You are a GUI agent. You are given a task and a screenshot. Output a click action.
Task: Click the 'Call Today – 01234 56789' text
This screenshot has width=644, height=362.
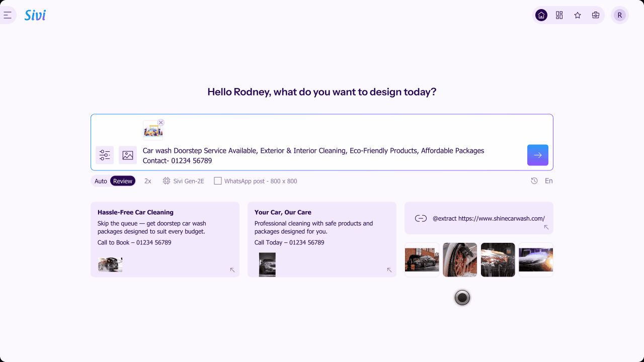click(x=289, y=242)
